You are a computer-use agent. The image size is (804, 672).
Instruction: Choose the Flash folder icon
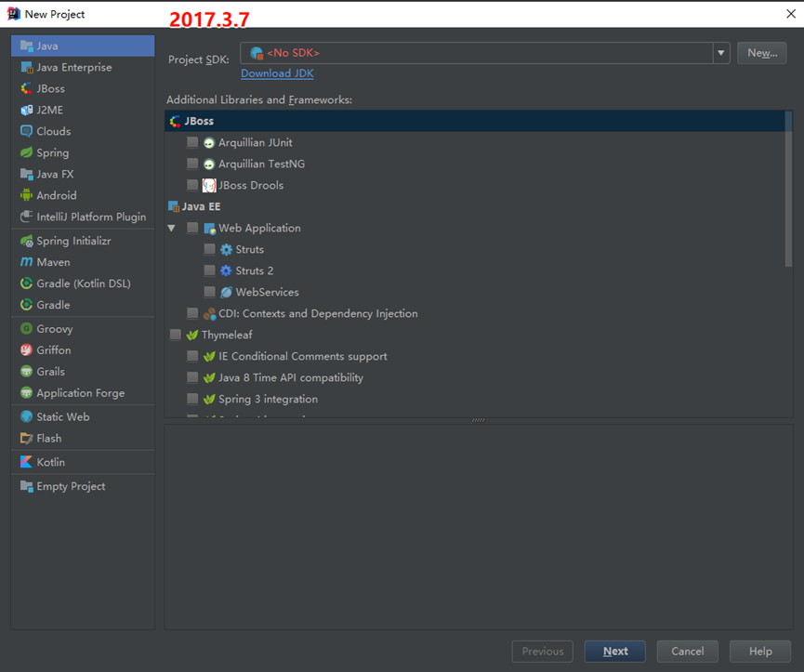(27, 439)
